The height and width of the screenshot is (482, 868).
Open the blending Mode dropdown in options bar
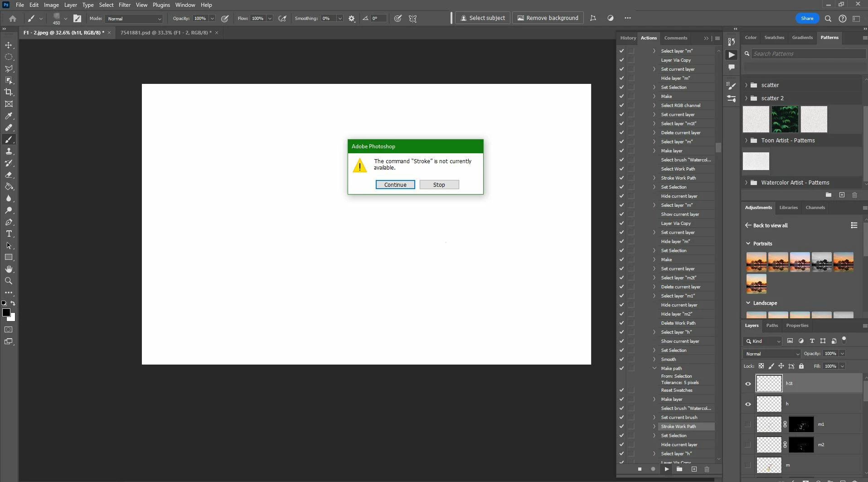134,19
